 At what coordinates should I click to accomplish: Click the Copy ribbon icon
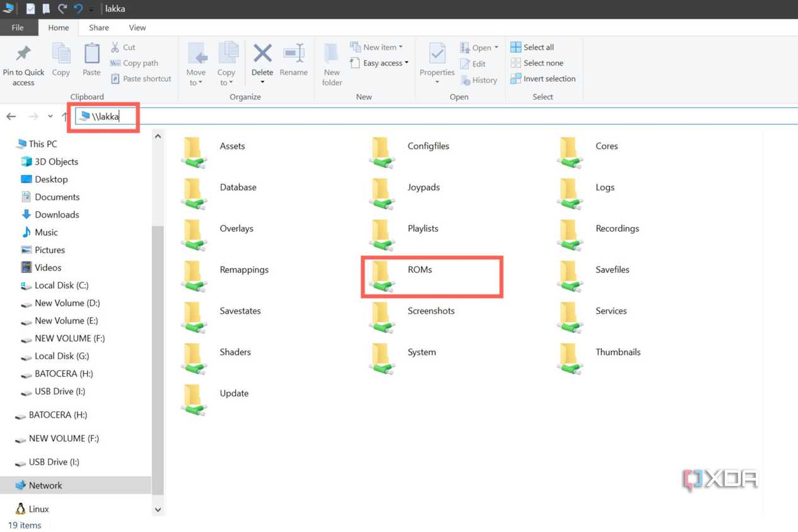[x=61, y=54]
